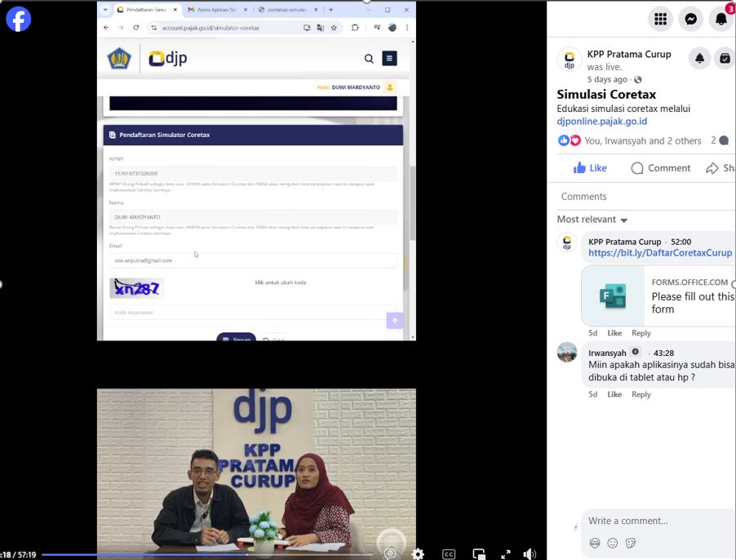
Task: Expand the Most relevant comment filter
Action: coord(592,220)
